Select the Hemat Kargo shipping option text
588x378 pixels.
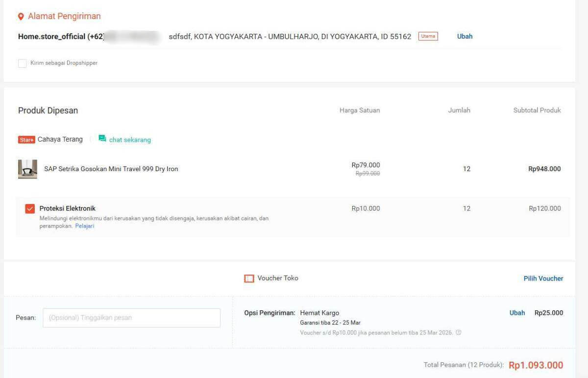tap(319, 313)
